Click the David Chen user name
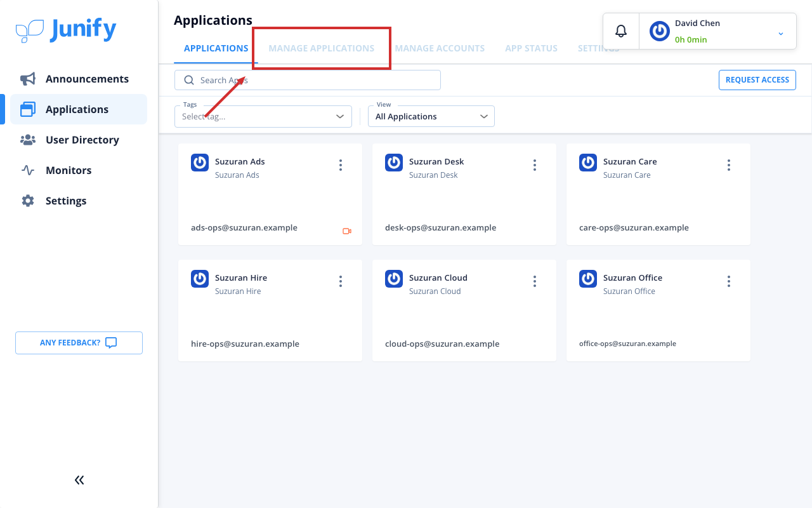Viewport: 812px width, 508px height. [x=697, y=23]
